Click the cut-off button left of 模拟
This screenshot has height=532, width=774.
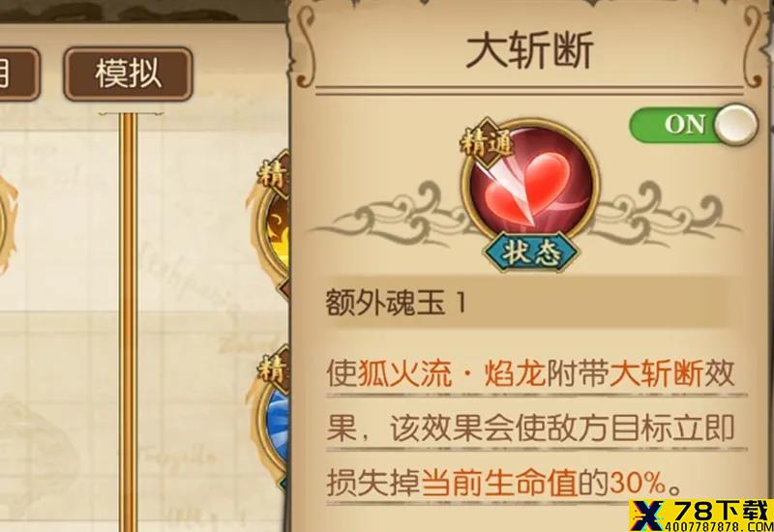[x=17, y=74]
